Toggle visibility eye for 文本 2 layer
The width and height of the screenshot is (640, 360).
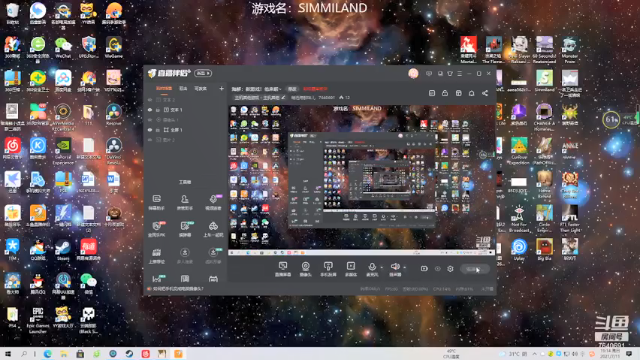click(x=150, y=100)
